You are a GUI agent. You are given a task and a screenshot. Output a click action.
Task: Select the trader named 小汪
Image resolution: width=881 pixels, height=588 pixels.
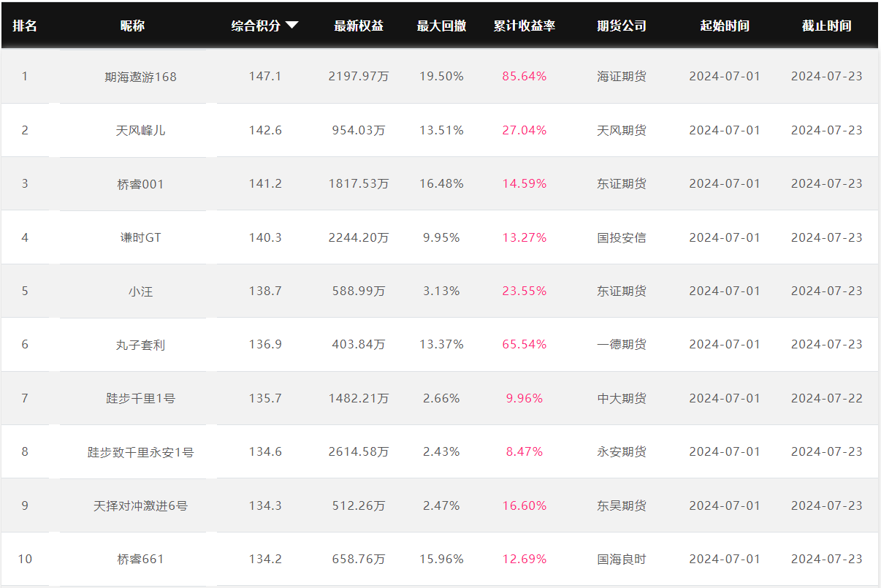click(140, 291)
